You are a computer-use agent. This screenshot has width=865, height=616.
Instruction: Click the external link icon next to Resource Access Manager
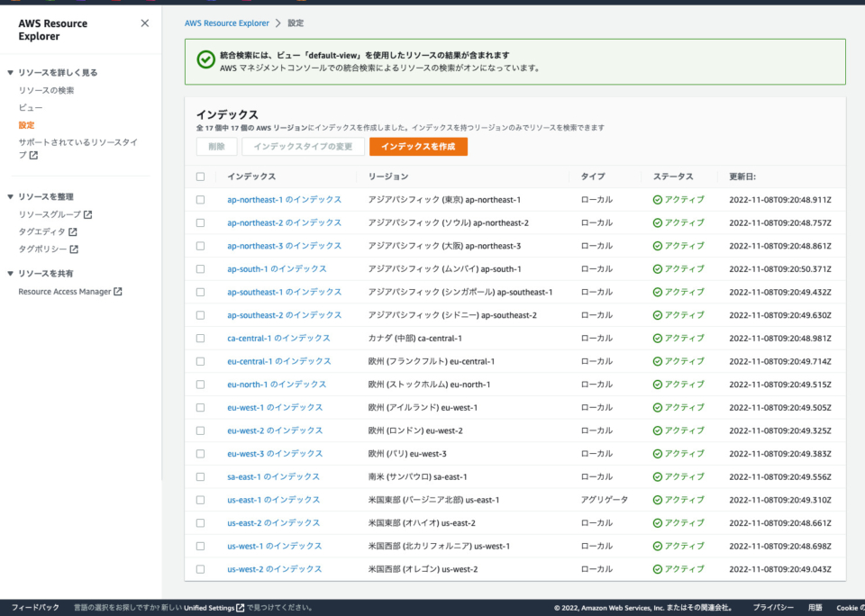[117, 291]
